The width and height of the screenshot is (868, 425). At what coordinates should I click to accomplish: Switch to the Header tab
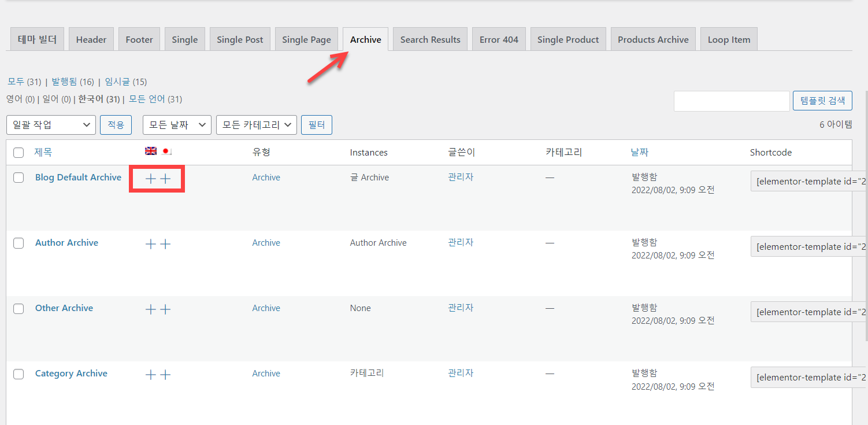click(x=91, y=39)
